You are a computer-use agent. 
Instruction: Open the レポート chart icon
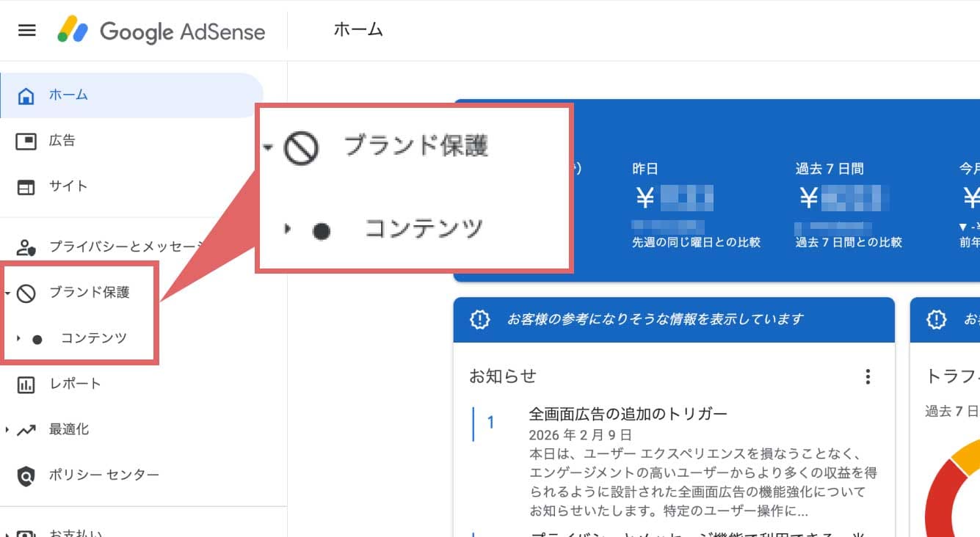[26, 384]
